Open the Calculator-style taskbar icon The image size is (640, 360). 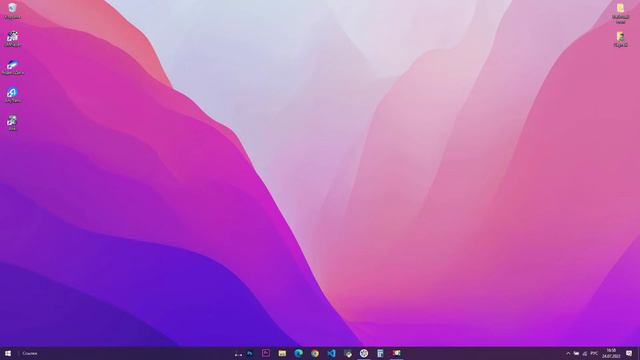380,353
